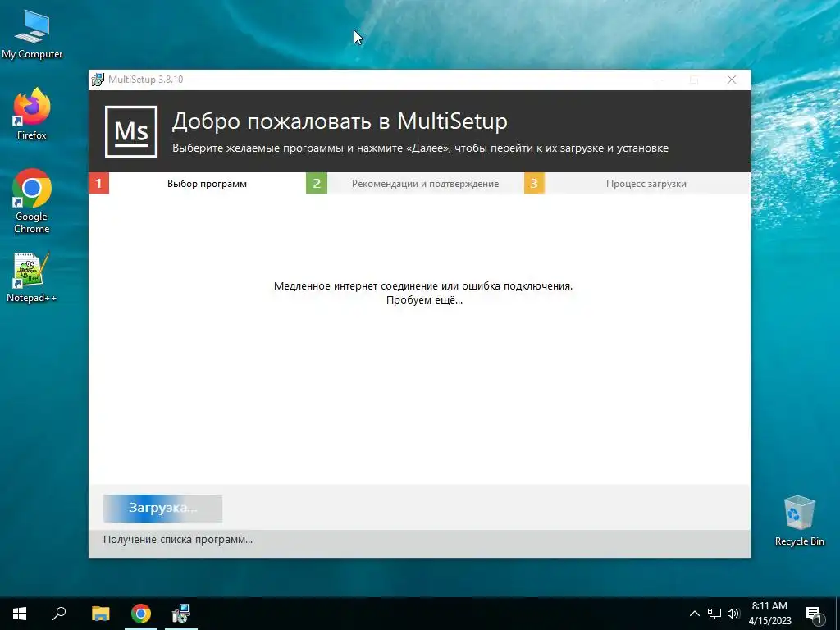
Task: Open the My Computer desktop icon
Action: point(32,34)
